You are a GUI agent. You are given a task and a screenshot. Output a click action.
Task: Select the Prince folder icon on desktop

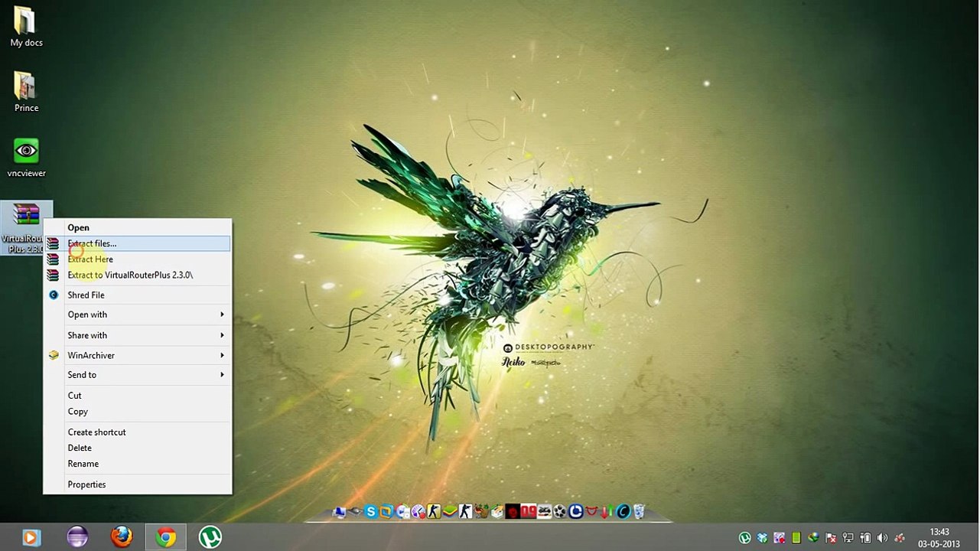click(x=26, y=87)
